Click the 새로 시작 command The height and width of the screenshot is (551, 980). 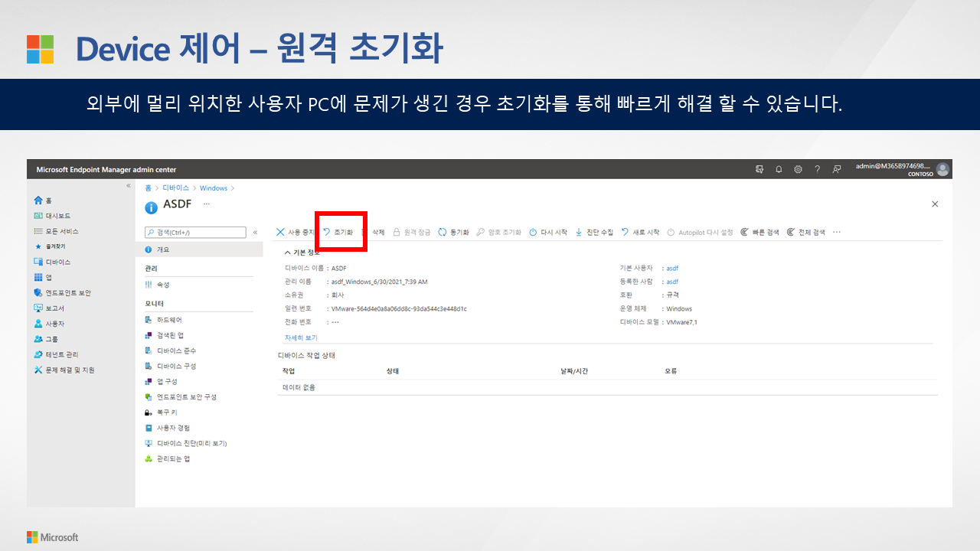[640, 232]
